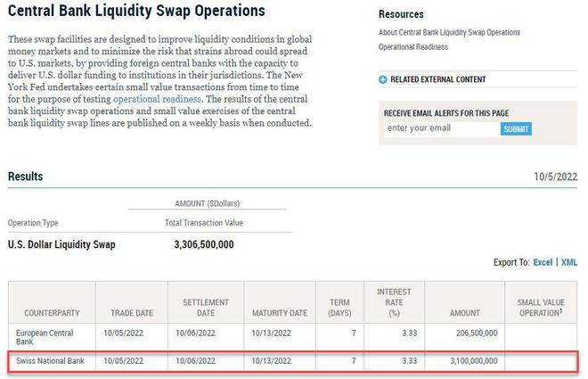Select the Small Value Operation column header
The image size is (588, 379).
click(x=541, y=308)
